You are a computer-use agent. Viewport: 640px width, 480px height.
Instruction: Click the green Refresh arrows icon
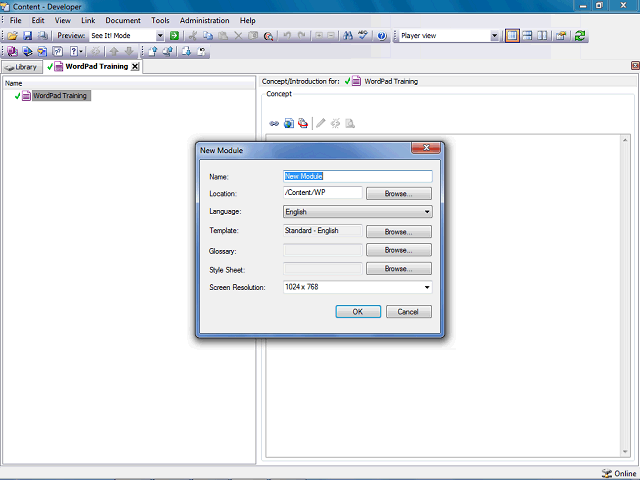[x=580, y=36]
